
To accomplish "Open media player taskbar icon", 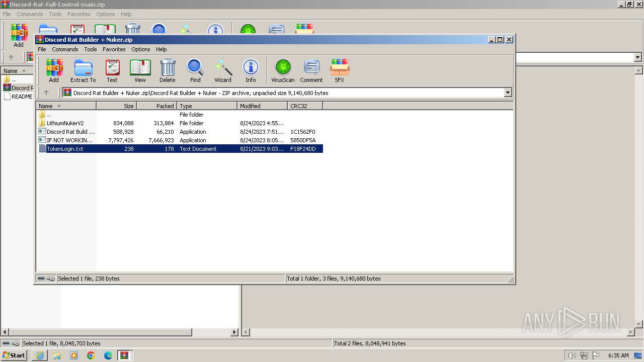I will pos(74,355).
